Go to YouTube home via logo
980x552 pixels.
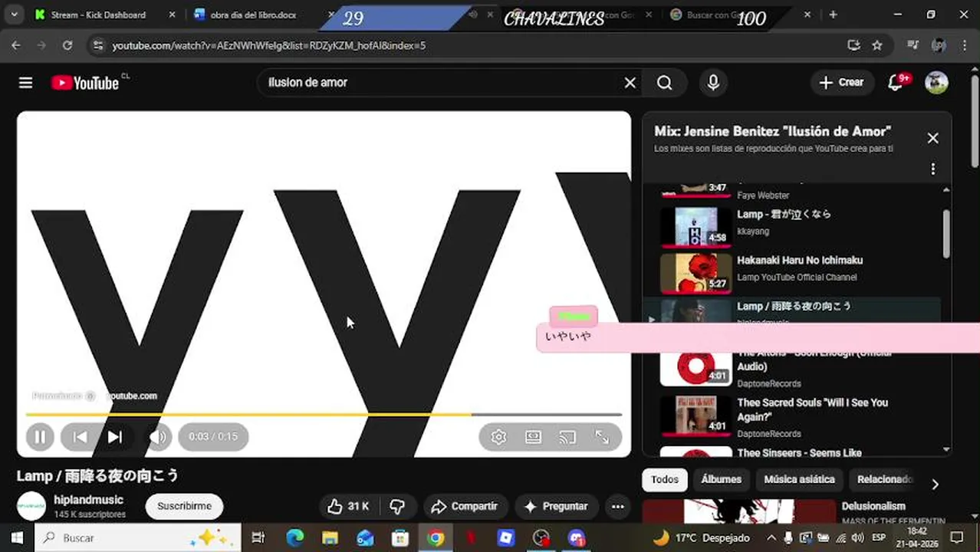85,83
